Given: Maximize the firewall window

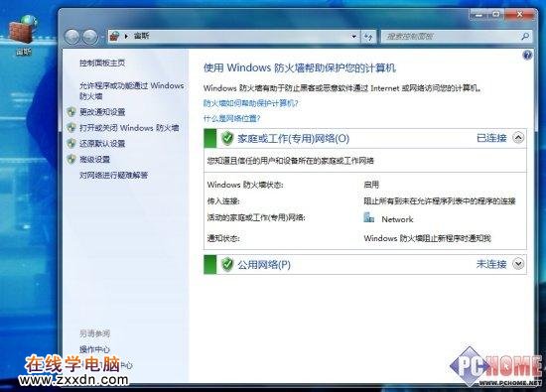Looking at the screenshot, I should point(495,15).
